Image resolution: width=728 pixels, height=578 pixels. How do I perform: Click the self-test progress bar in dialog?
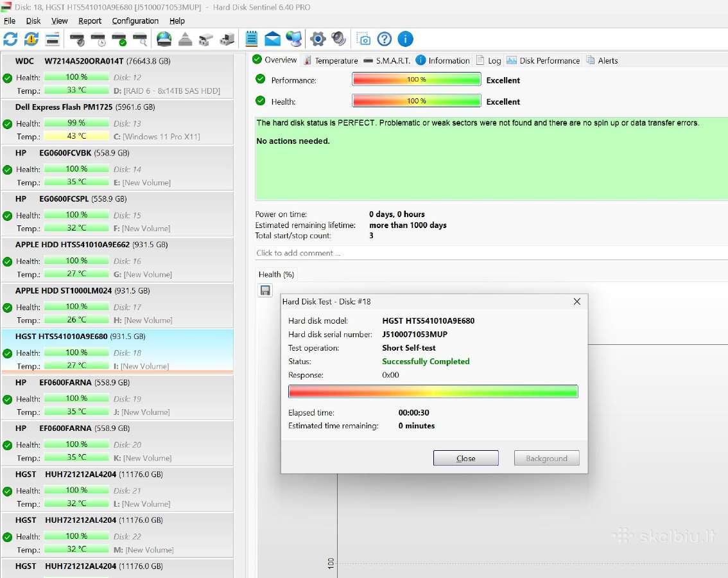[x=433, y=392]
